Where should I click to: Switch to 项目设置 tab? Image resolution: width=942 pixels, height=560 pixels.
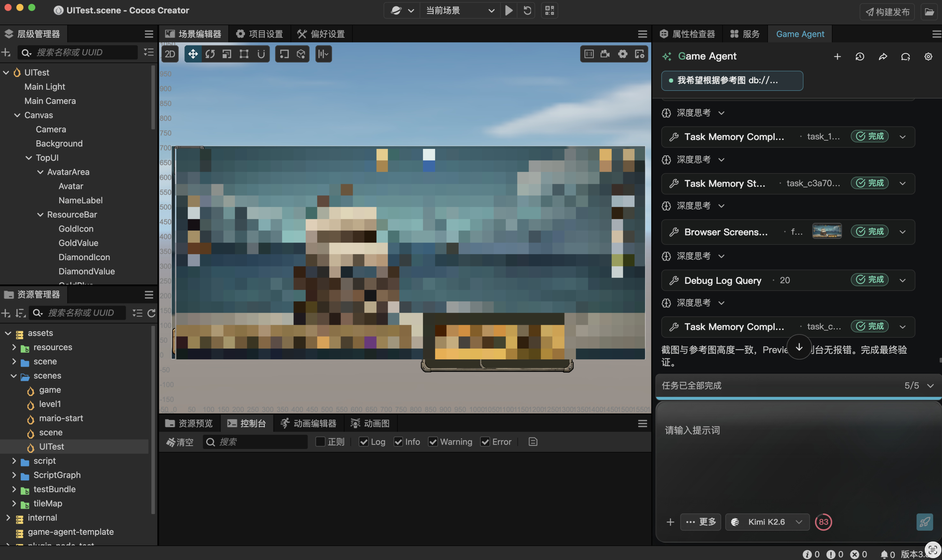pyautogui.click(x=259, y=34)
